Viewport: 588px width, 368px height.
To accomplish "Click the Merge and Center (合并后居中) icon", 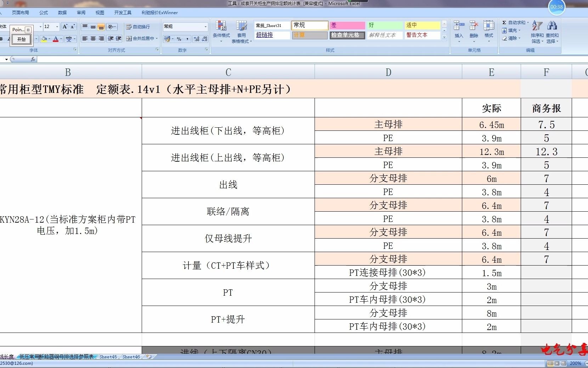I will [129, 38].
